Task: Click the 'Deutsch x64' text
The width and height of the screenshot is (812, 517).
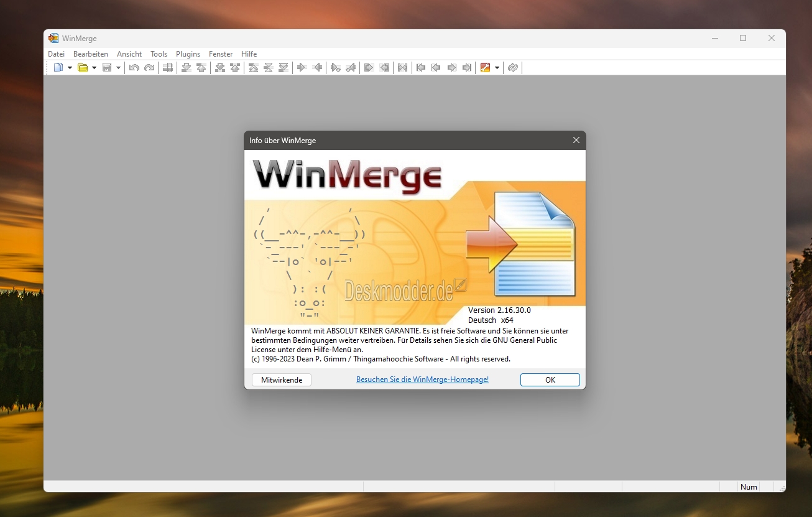Action: coord(491,320)
